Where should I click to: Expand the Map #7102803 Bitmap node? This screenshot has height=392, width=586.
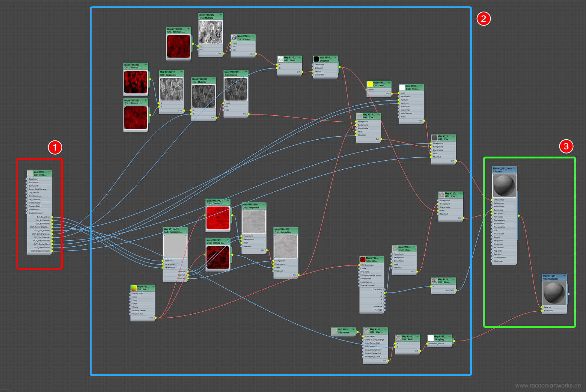click(188, 29)
